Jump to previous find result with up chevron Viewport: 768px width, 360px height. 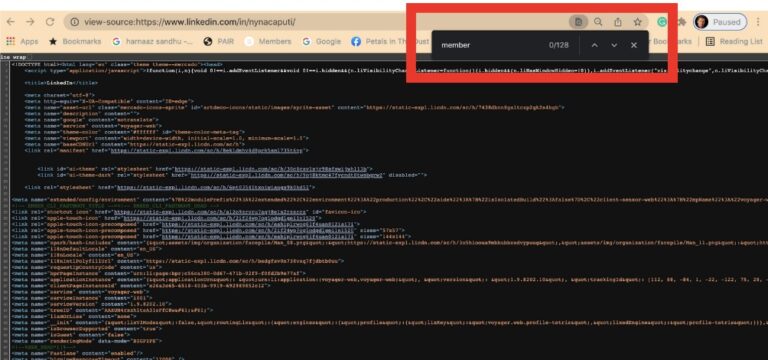594,45
